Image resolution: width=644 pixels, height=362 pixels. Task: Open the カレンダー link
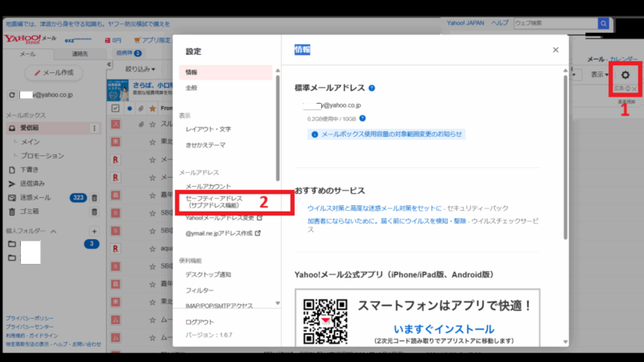tap(624, 59)
